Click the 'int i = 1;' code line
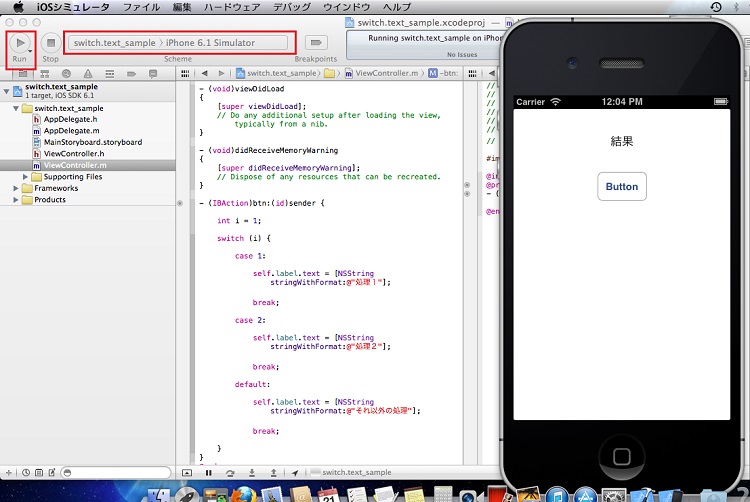 tap(239, 220)
